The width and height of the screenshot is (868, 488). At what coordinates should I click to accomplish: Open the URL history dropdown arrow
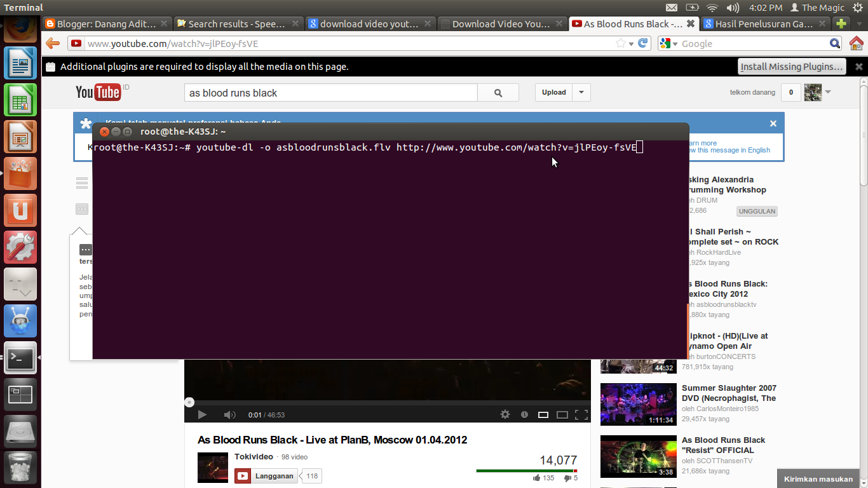pyautogui.click(x=631, y=44)
